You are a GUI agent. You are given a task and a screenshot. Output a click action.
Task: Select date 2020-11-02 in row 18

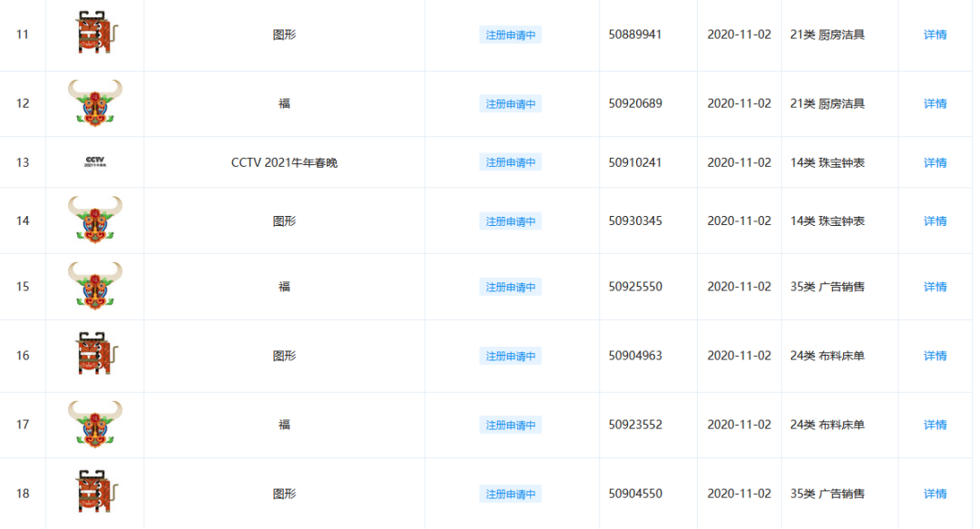[740, 494]
